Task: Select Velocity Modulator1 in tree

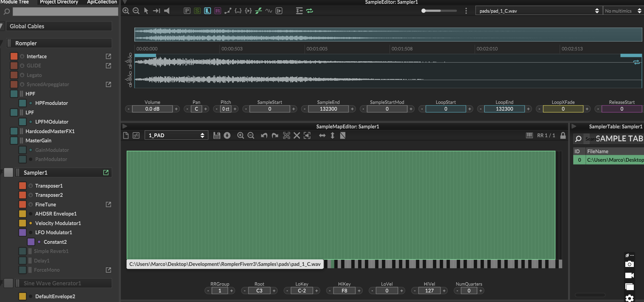Action: tap(58, 223)
